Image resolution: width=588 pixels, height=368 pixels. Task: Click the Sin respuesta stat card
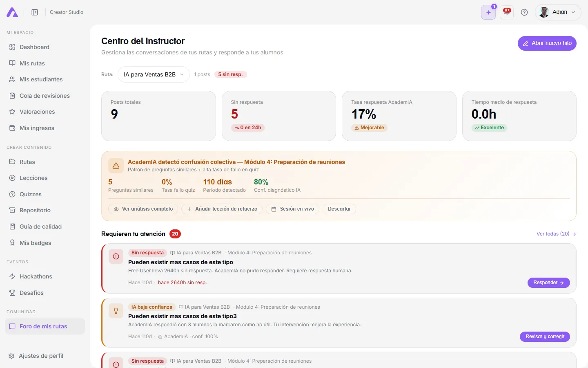click(x=279, y=116)
